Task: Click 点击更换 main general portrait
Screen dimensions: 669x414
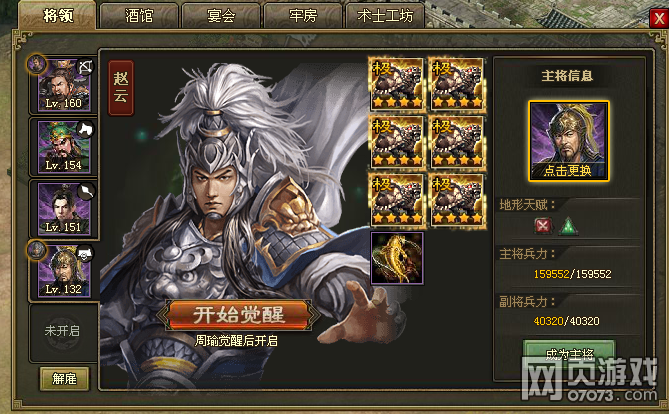Action: [568, 141]
